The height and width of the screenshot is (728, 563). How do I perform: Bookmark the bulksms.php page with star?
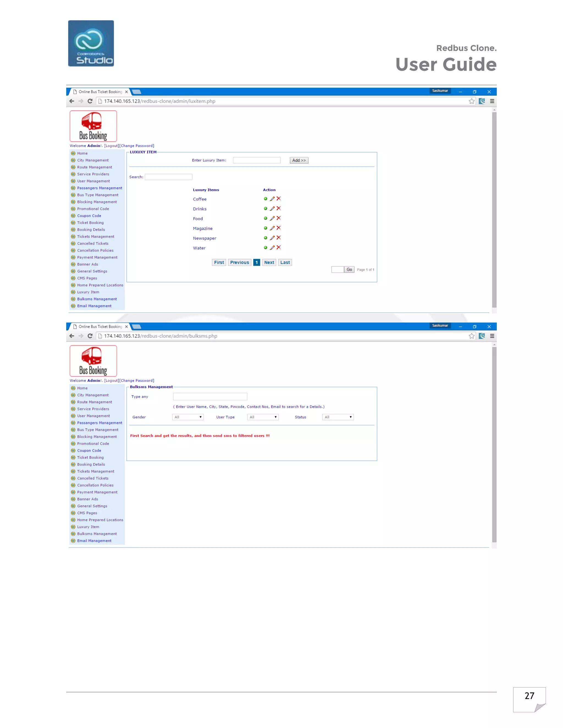[472, 336]
